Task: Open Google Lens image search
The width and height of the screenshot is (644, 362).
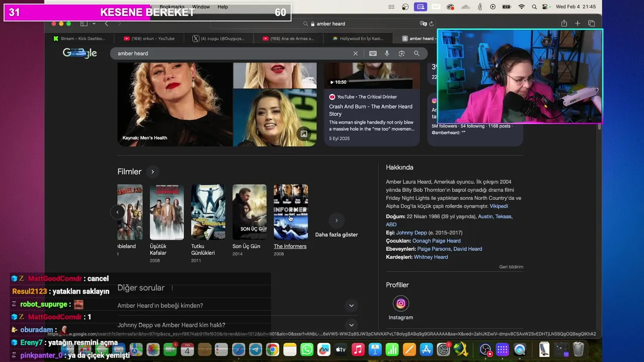Action: (x=401, y=53)
